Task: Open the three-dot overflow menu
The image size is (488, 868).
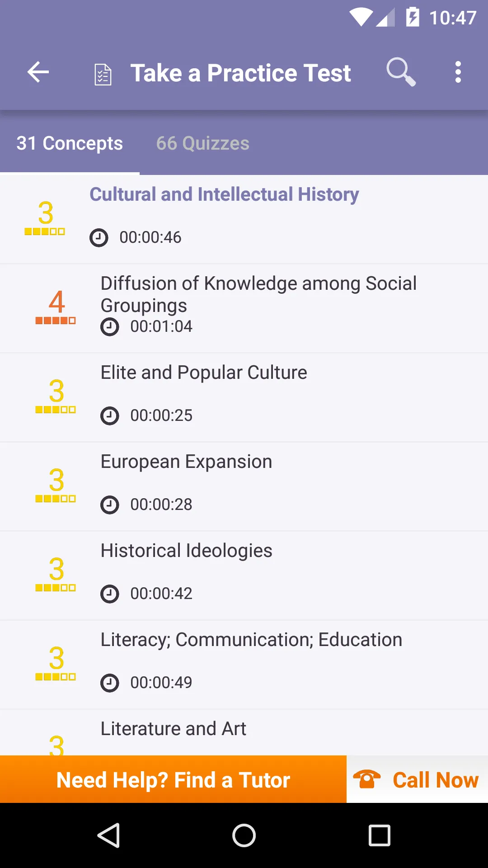Action: click(458, 72)
